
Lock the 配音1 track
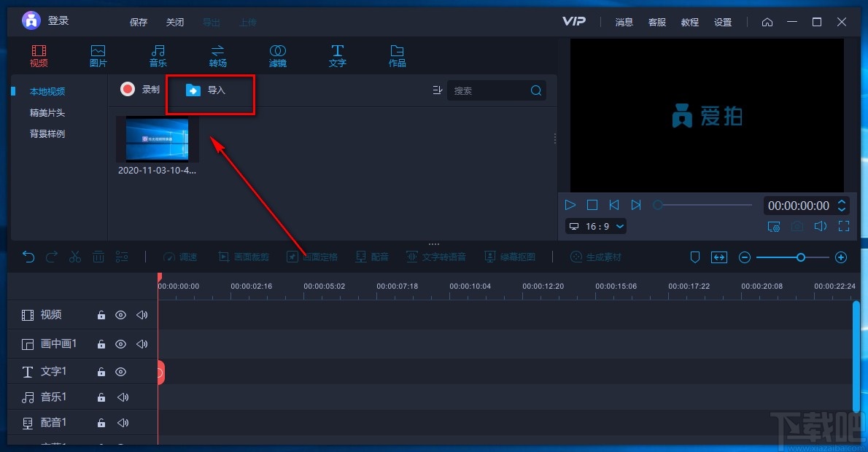pyautogui.click(x=101, y=423)
